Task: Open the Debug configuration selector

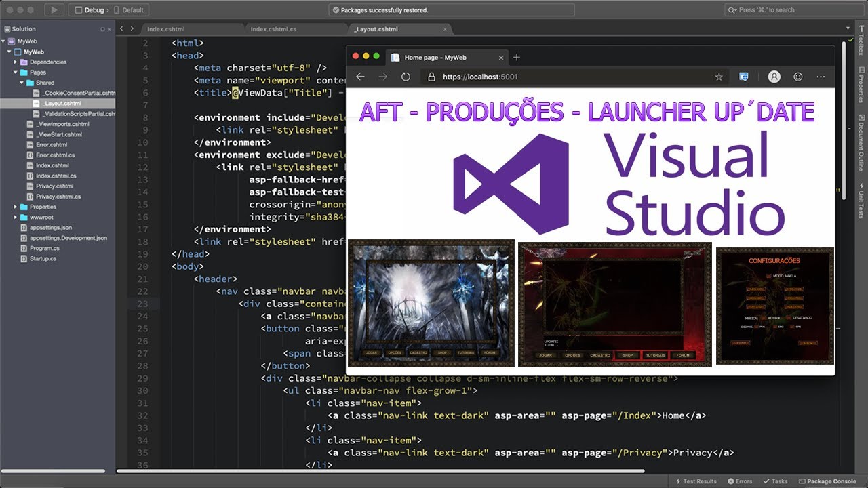Action: point(90,10)
